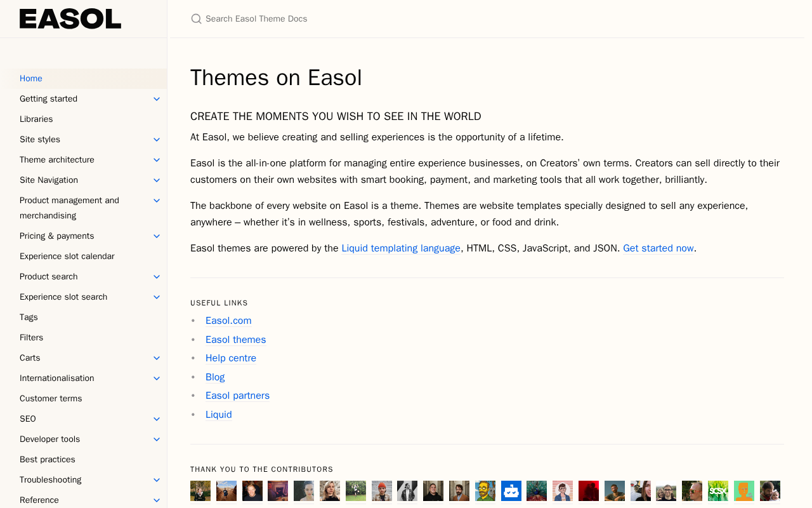Image resolution: width=812 pixels, height=508 pixels.
Task: Click the Get started now link
Action: point(658,248)
